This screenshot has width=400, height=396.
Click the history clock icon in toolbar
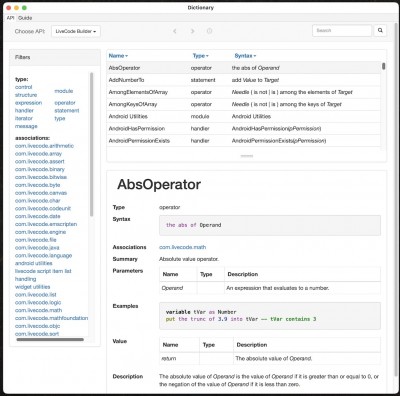(x=209, y=31)
